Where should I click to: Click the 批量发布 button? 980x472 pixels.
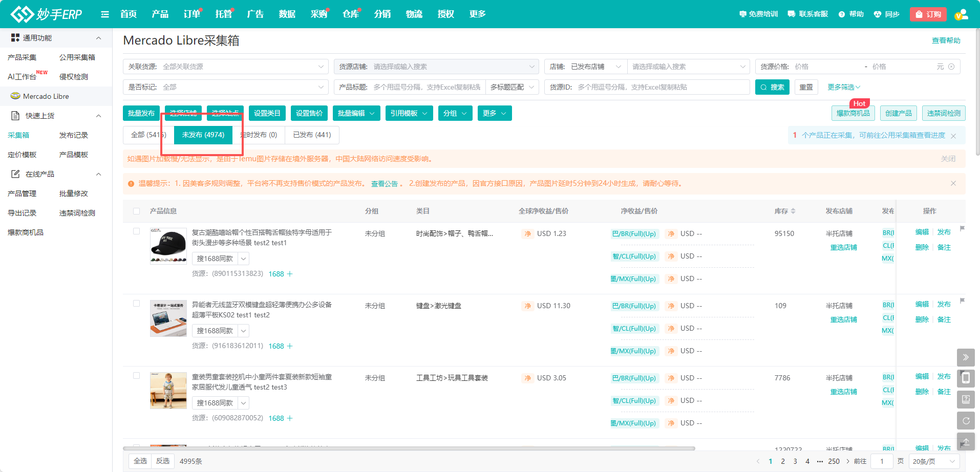141,113
